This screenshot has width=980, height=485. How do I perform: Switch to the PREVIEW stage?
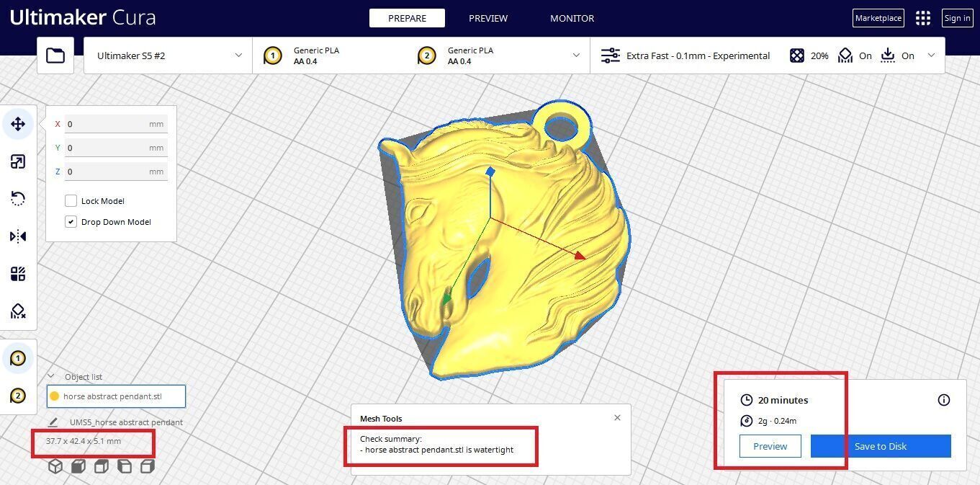488,18
